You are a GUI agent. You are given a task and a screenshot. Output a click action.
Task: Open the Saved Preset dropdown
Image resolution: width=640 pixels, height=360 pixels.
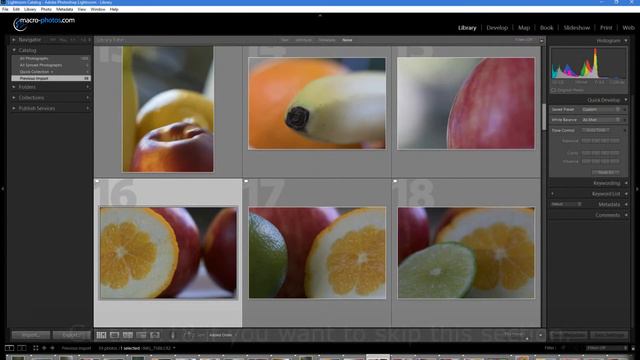[x=601, y=109]
